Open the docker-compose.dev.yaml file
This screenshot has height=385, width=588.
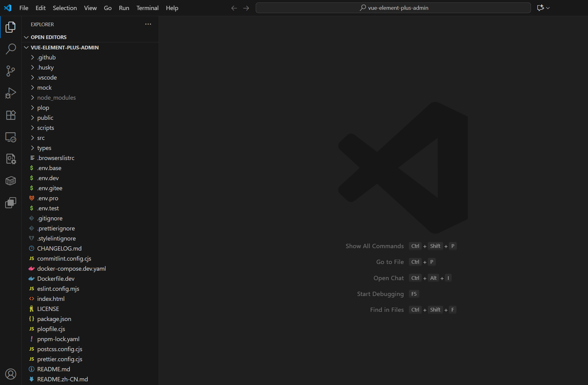pyautogui.click(x=90, y=269)
